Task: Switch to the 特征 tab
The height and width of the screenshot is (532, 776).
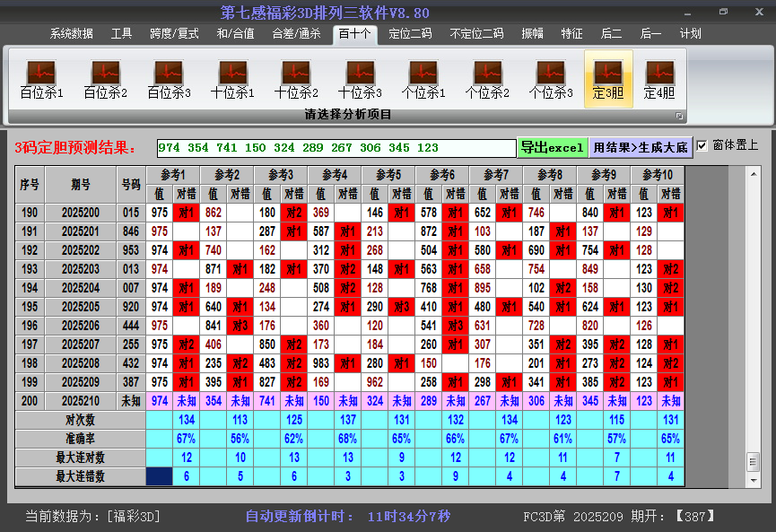Action: (x=571, y=34)
